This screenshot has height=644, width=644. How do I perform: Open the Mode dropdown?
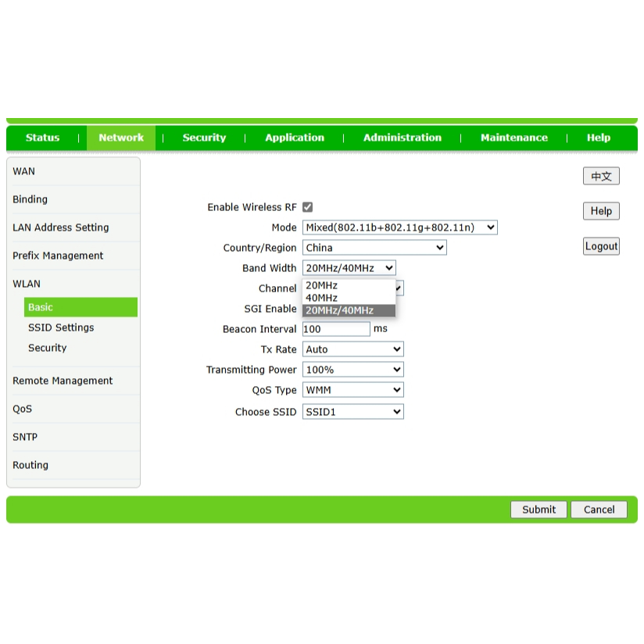coord(399,227)
